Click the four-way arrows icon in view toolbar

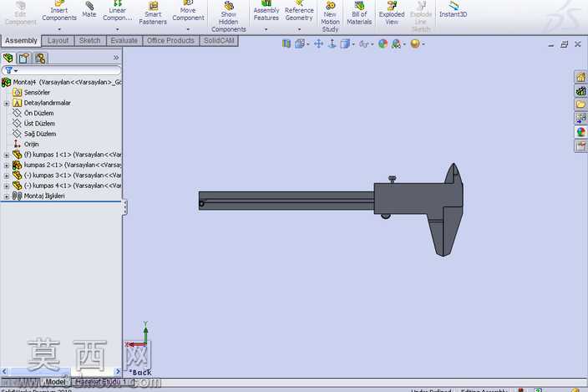point(318,44)
